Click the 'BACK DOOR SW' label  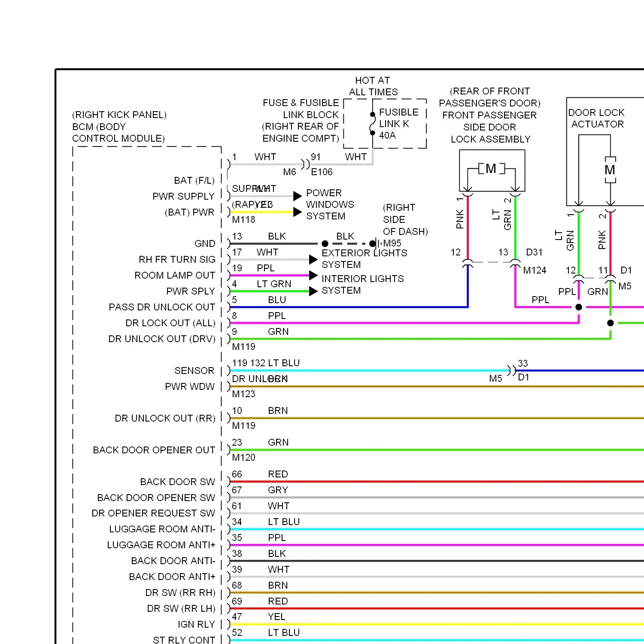tap(178, 482)
